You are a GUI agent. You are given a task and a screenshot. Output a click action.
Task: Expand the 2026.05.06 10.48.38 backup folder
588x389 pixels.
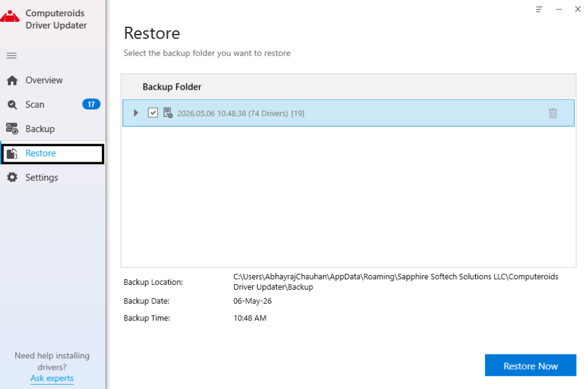136,113
